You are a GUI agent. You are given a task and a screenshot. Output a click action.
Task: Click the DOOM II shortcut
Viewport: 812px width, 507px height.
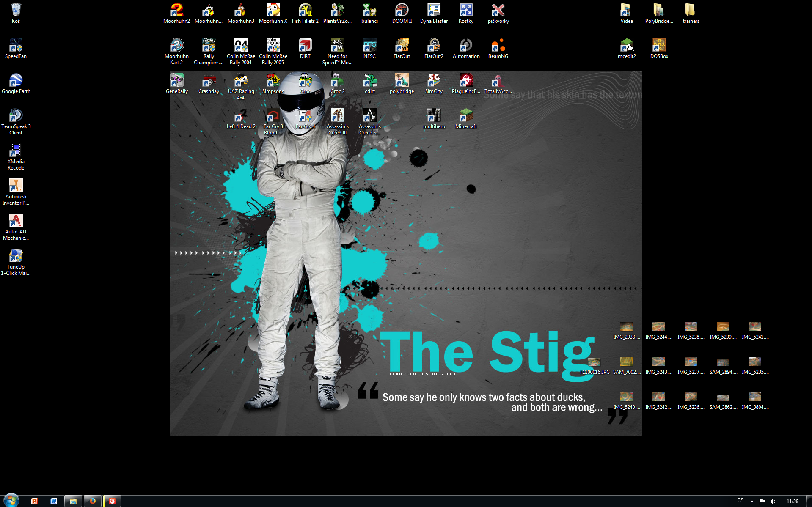click(x=402, y=14)
